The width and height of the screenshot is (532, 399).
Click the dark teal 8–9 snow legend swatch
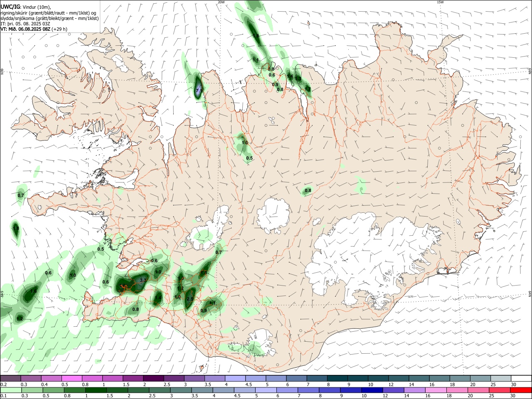click(337, 379)
